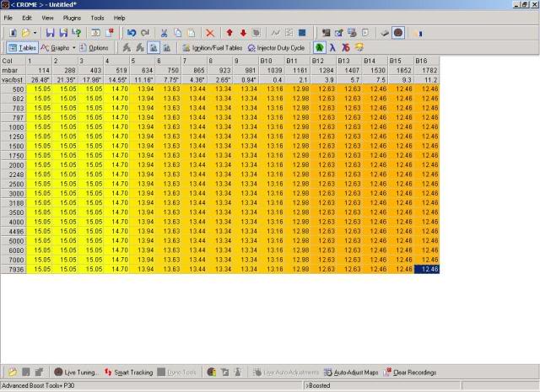540x392 pixels.
Task: Select the 7000 rpm row header
Action: (x=13, y=260)
